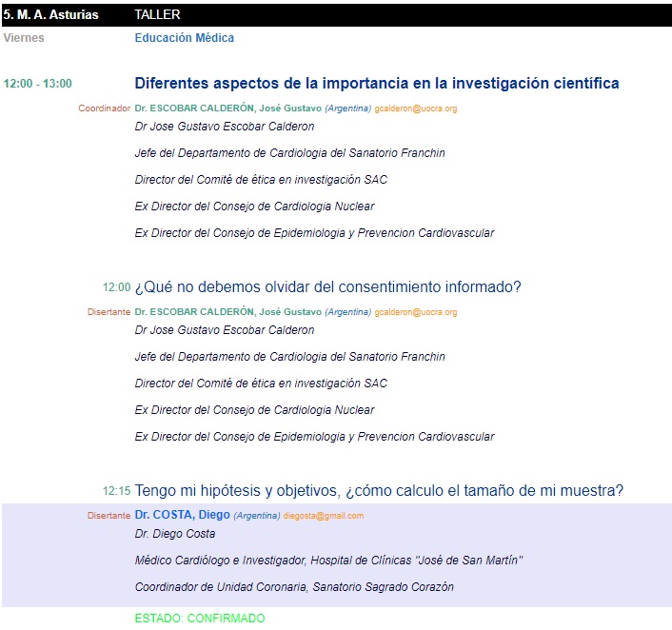The height and width of the screenshot is (630, 672).
Task: Click the "TALLER" session type label
Action: 157,14
